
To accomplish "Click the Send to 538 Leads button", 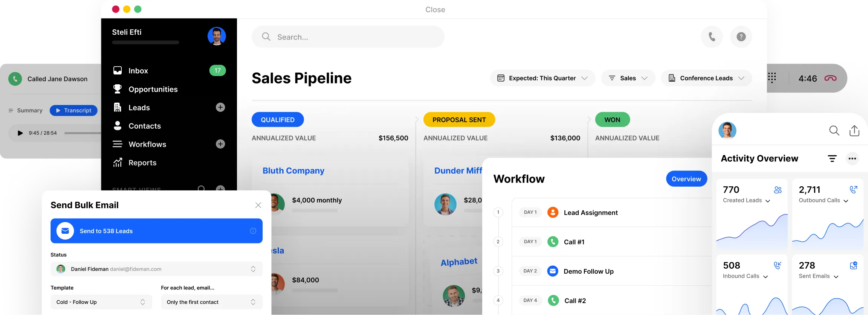I will (156, 231).
